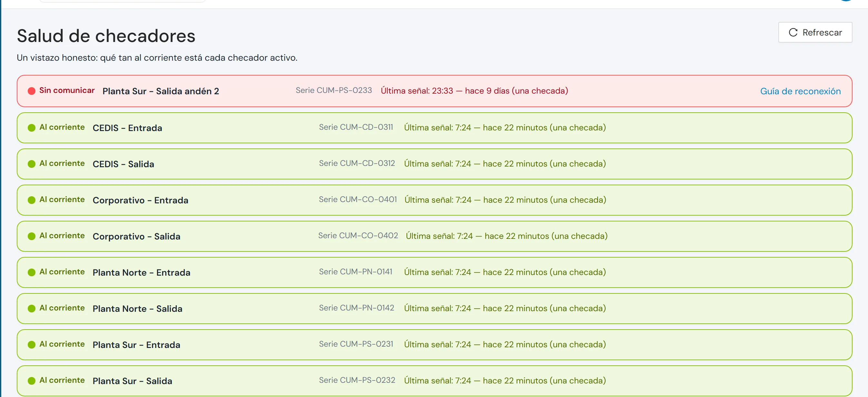The image size is (868, 397).
Task: Click the Salud de checadores heading
Action: 106,36
